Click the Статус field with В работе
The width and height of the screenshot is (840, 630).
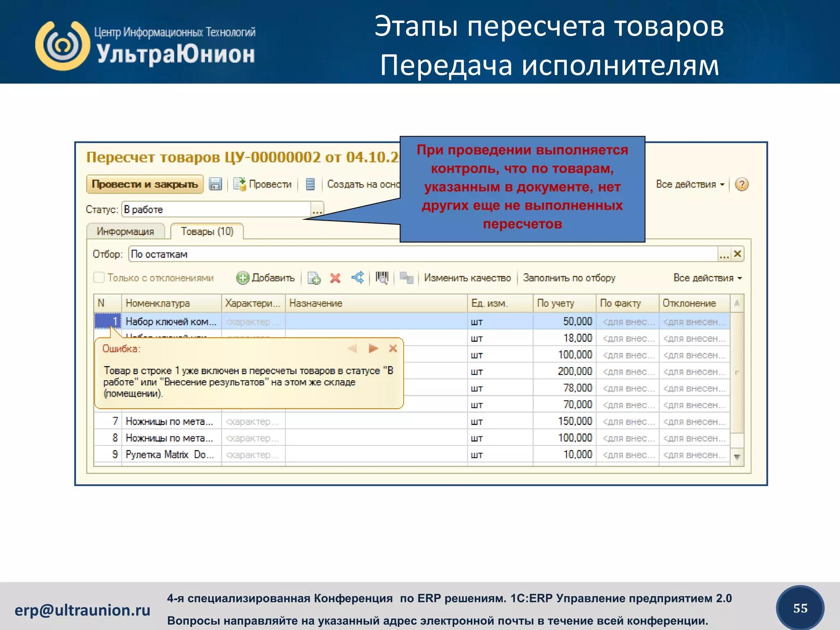click(x=216, y=209)
